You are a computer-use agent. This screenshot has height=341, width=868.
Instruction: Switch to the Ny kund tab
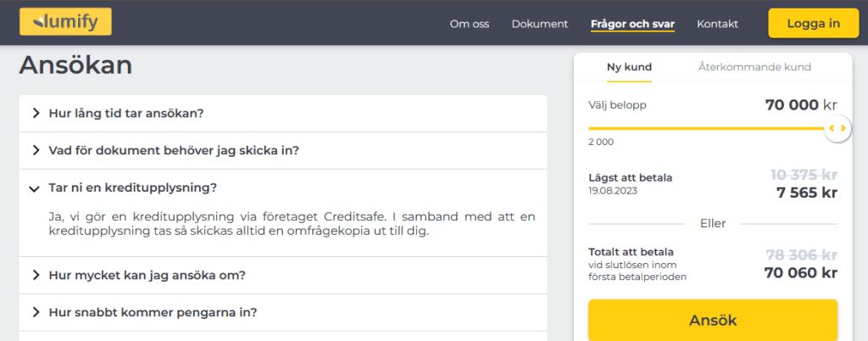coord(629,68)
